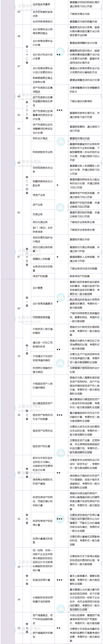
Task: Select the "第二十二章" chapter cell
Action: point(27,55)
